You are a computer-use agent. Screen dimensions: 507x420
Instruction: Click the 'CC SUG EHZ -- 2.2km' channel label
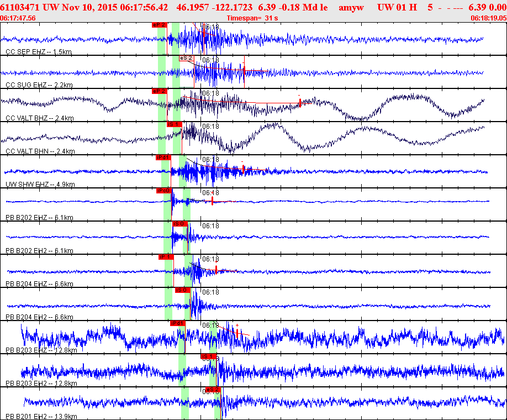39,85
